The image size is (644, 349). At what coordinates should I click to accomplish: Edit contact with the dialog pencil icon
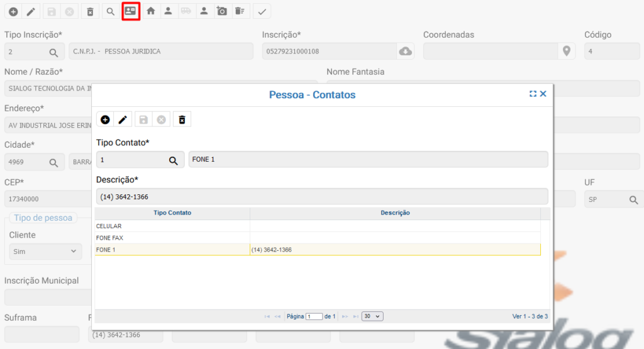tap(123, 119)
